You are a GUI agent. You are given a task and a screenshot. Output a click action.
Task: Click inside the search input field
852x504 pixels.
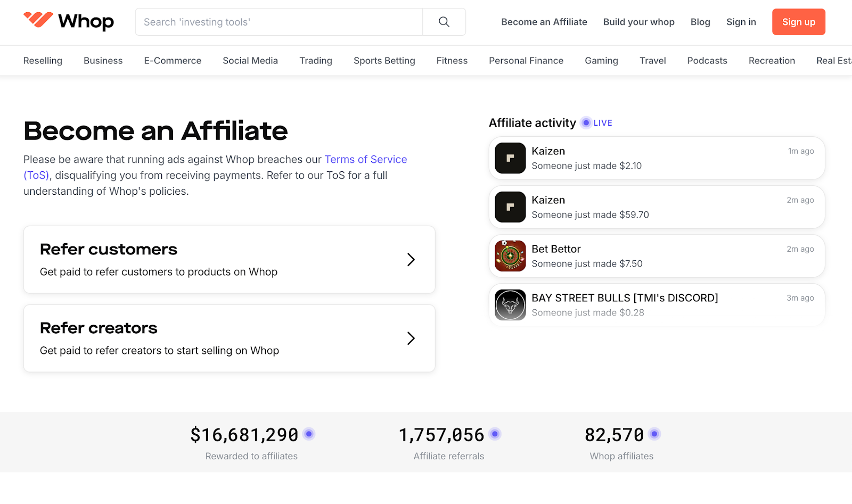tap(277, 22)
